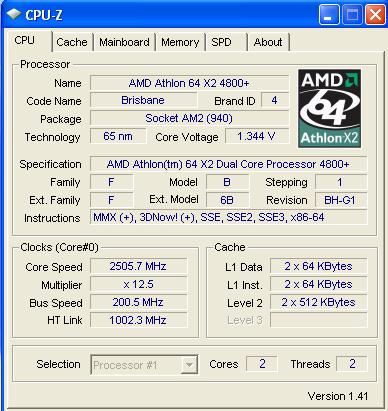Click the Cores count value
The width and height of the screenshot is (388, 411).
pos(262,364)
